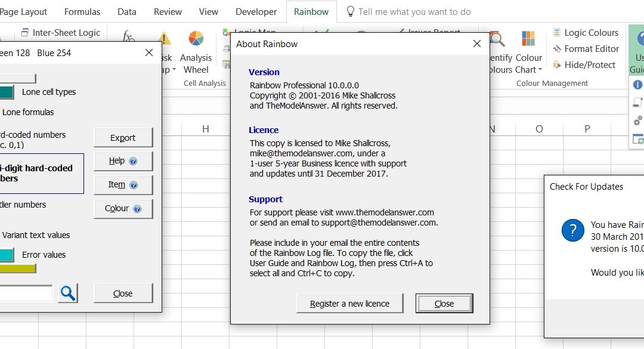Open the Format Editor command
The image size is (644, 349).
click(586, 49)
